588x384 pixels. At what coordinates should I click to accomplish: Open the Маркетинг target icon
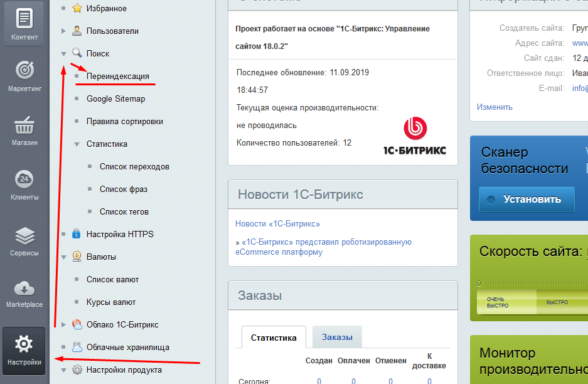[24, 70]
